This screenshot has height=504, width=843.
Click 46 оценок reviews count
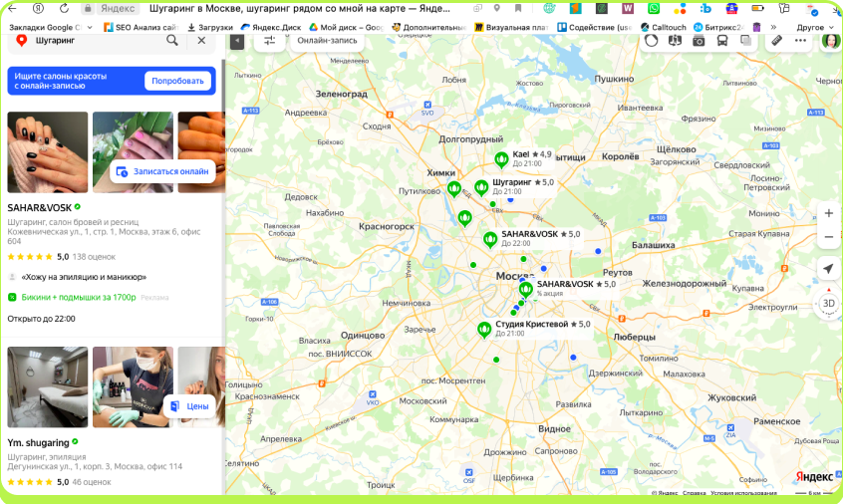click(x=92, y=482)
